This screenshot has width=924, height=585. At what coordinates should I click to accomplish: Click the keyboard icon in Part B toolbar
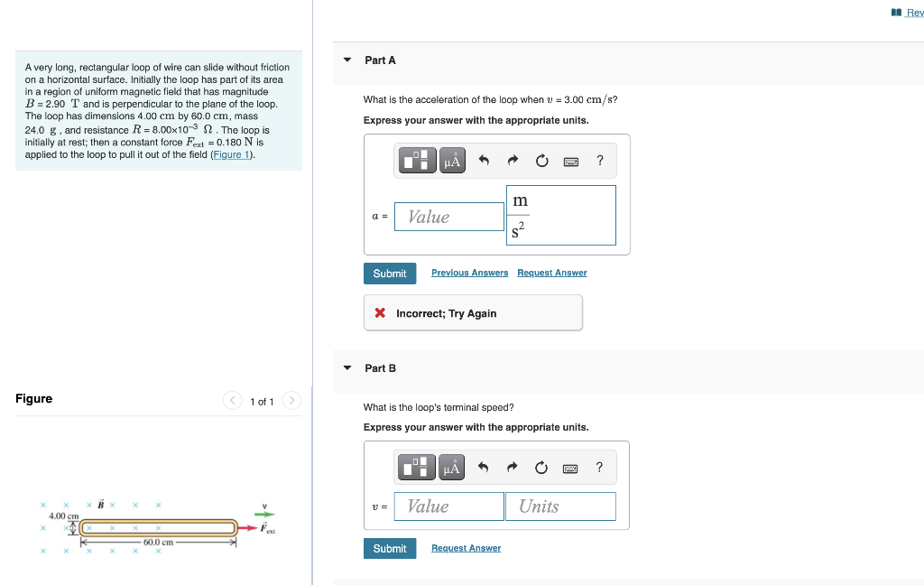point(571,467)
